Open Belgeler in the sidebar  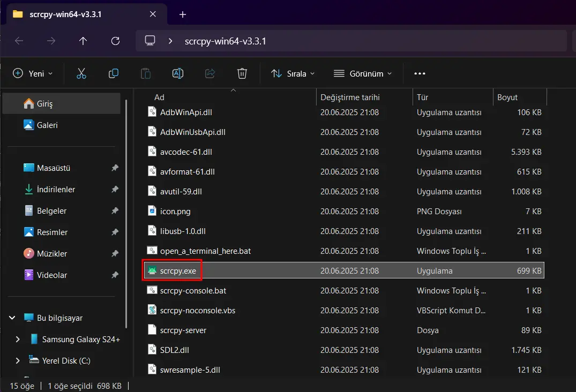pos(61,210)
